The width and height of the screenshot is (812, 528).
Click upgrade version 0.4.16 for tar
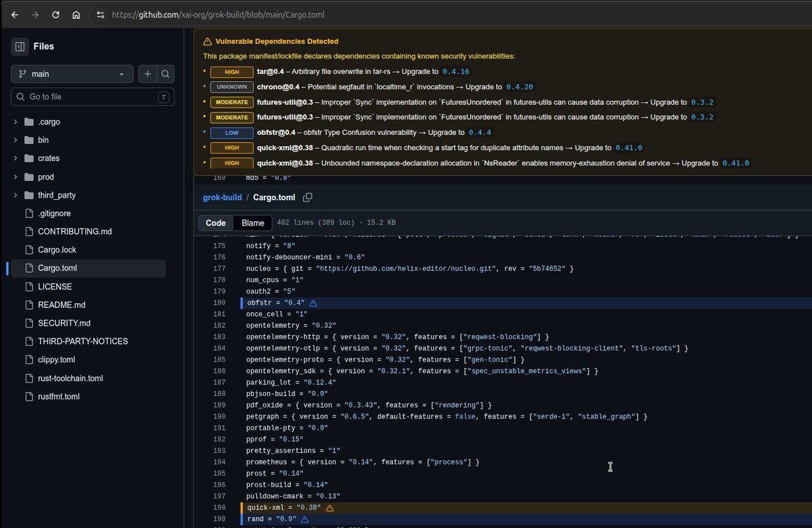pyautogui.click(x=455, y=72)
